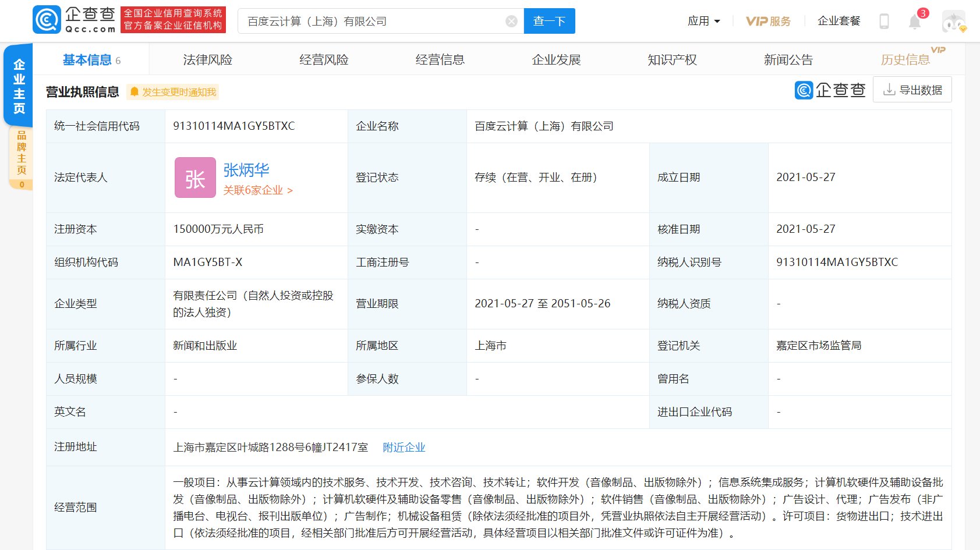Click download icon in export button
The width and height of the screenshot is (980, 550).
(889, 90)
